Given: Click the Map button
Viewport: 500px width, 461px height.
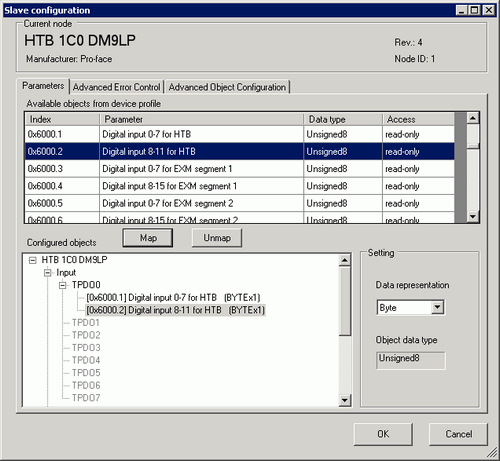Looking at the screenshot, I should tap(148, 238).
